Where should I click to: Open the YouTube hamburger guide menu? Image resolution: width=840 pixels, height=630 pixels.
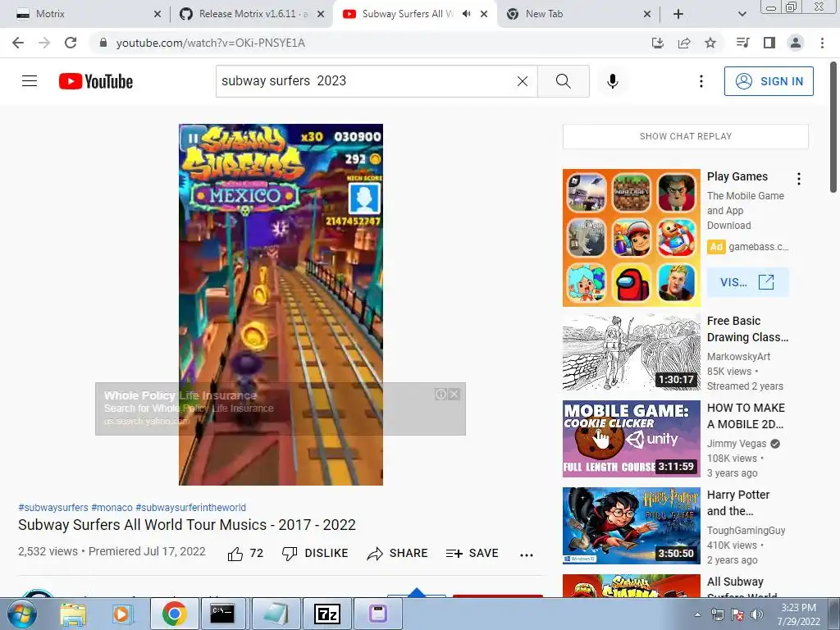[x=30, y=81]
